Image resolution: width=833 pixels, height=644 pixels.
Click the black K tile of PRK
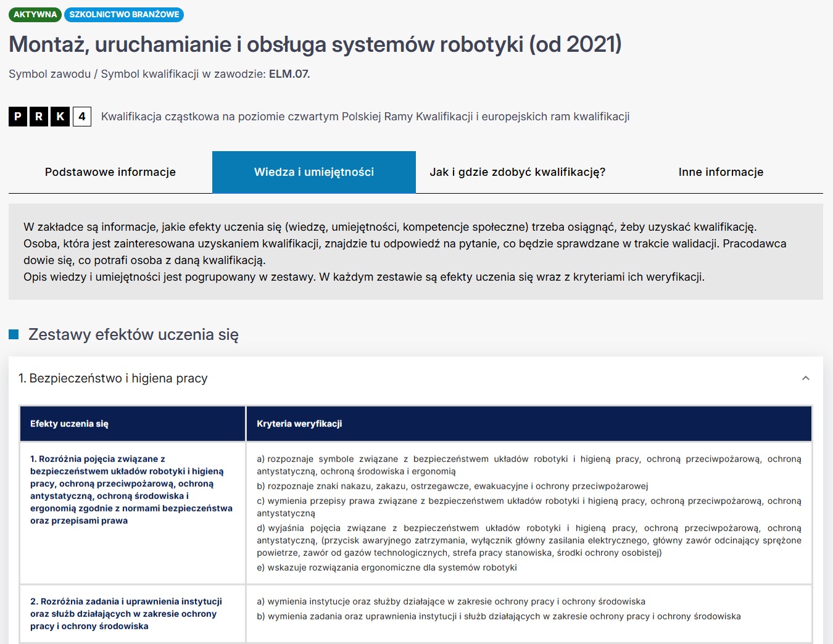coord(60,117)
